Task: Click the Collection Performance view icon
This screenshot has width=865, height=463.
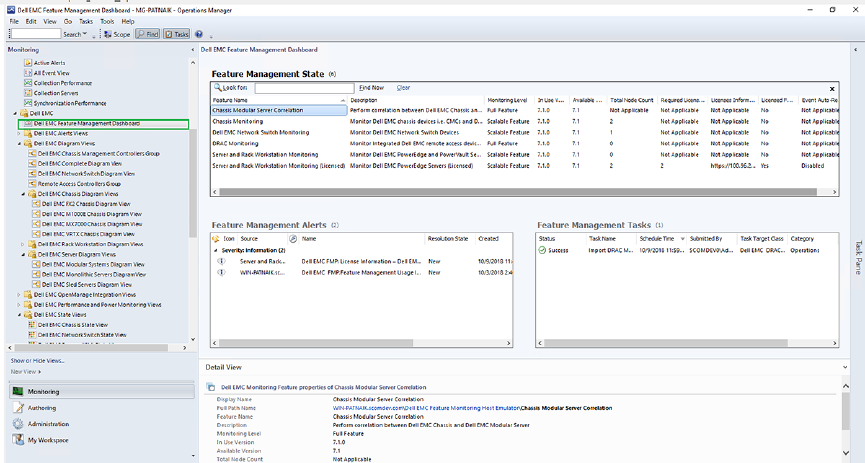Action: click(x=28, y=83)
